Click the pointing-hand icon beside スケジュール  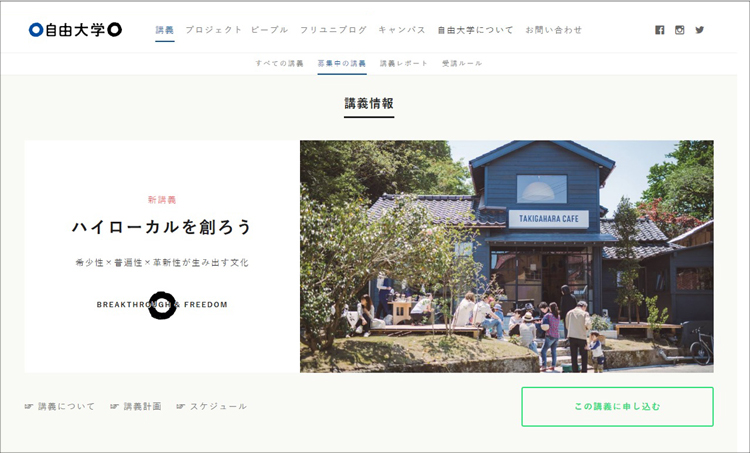[180, 407]
